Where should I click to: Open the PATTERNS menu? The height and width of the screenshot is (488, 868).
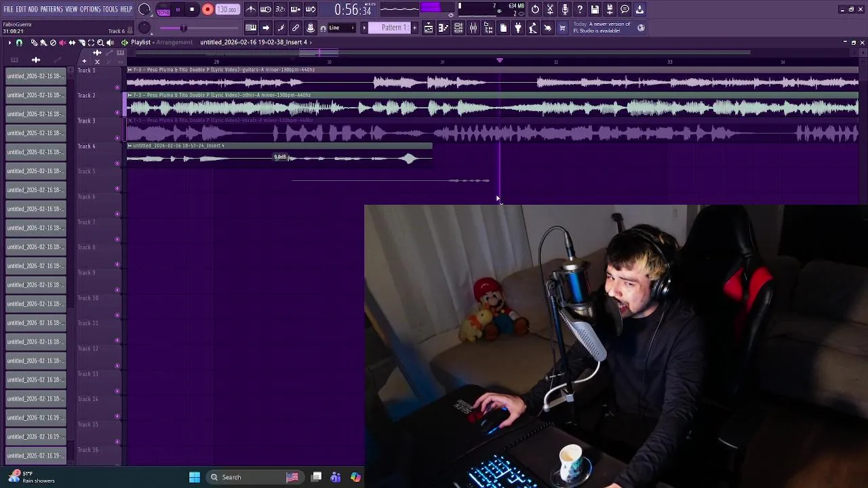point(52,9)
